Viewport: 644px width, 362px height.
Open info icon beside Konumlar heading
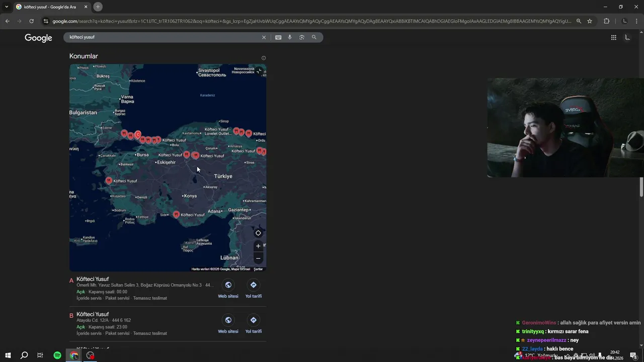(x=264, y=58)
